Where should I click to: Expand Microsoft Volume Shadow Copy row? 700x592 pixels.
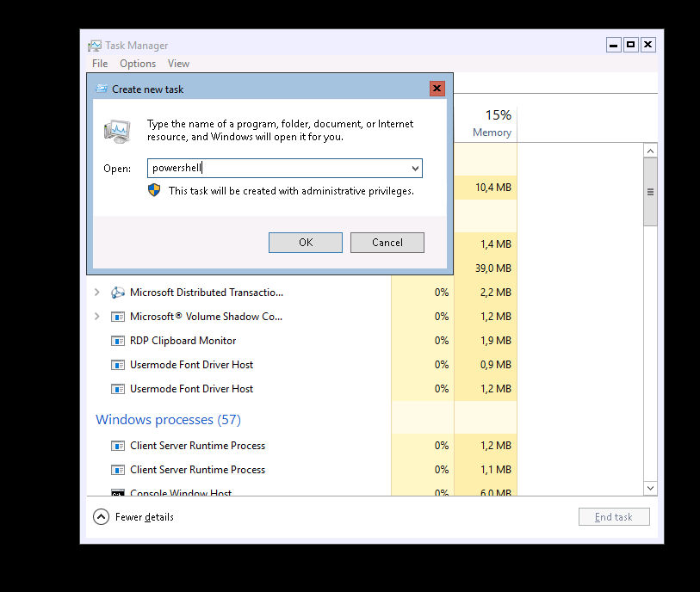point(97,317)
